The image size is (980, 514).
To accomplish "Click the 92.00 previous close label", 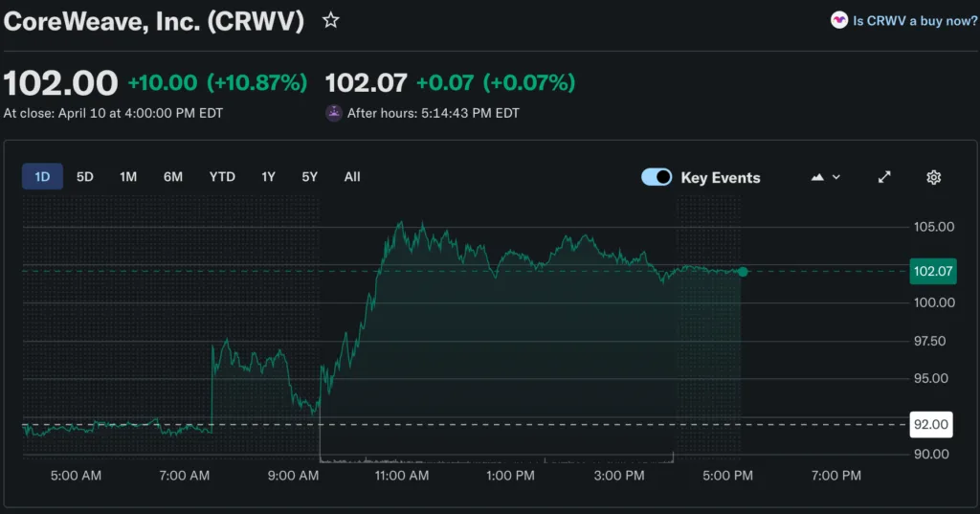I will (931, 425).
